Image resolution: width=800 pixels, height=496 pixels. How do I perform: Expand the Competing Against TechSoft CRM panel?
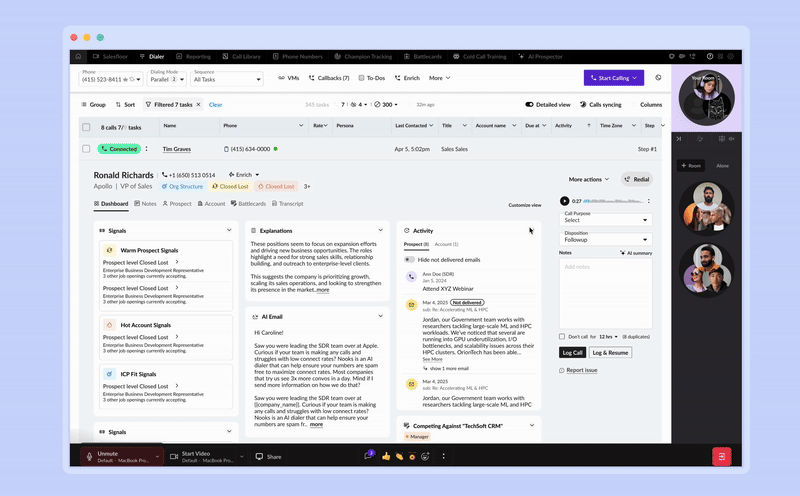coord(532,425)
